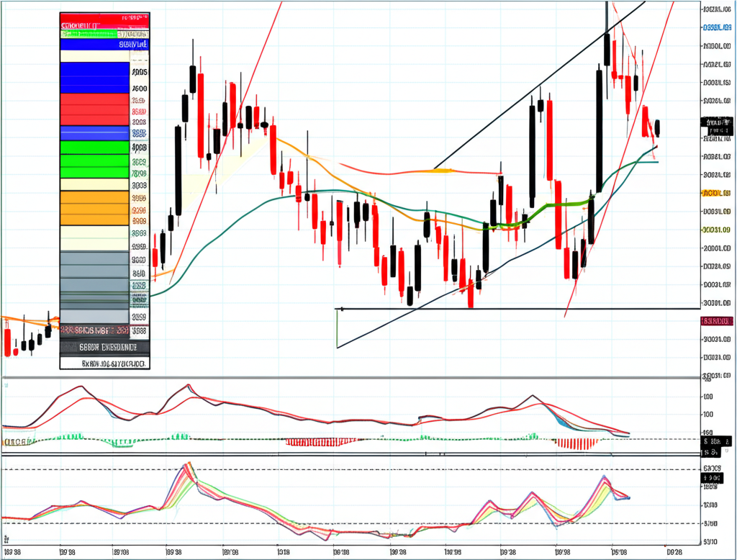
Task: Click the orange price tag on the right axis
Action: (715, 194)
